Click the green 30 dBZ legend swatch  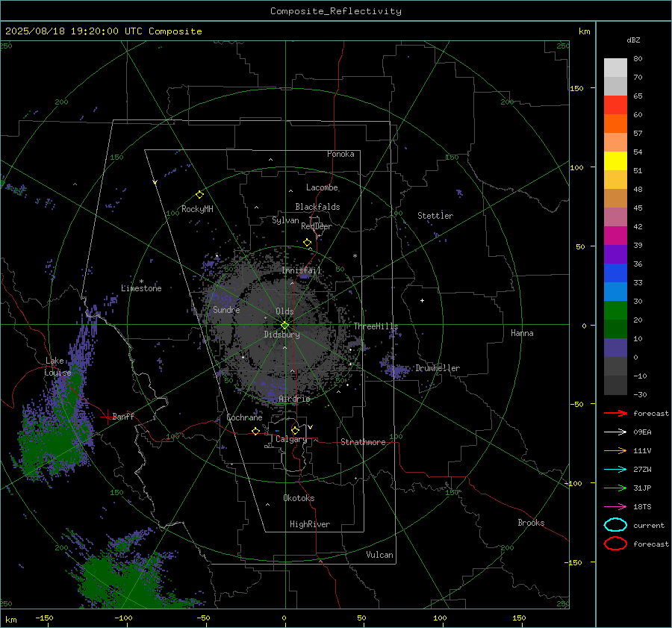pyautogui.click(x=615, y=310)
